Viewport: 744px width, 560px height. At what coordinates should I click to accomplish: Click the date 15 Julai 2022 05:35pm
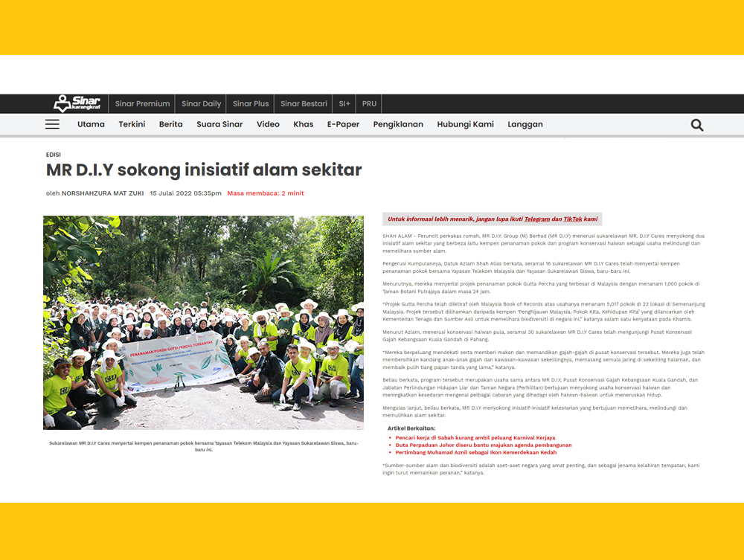[185, 193]
